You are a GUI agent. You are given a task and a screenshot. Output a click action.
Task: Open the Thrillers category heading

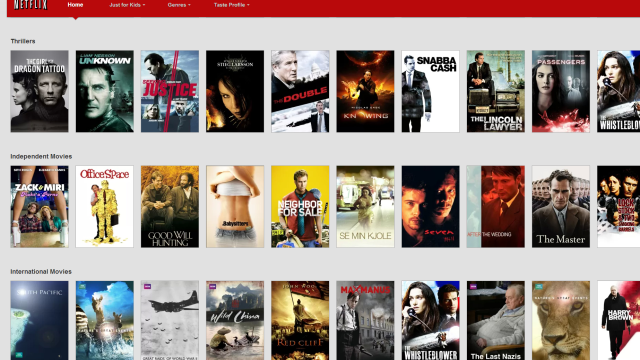tap(23, 41)
